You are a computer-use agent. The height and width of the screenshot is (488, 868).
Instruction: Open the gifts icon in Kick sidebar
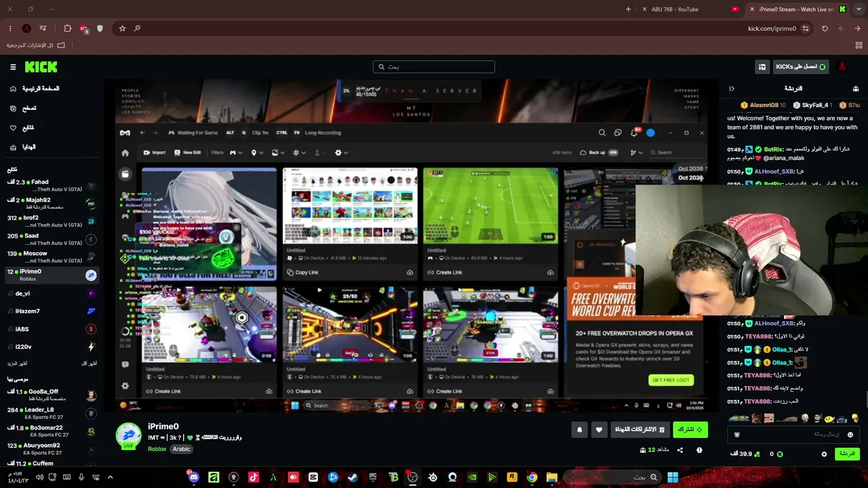(x=13, y=147)
